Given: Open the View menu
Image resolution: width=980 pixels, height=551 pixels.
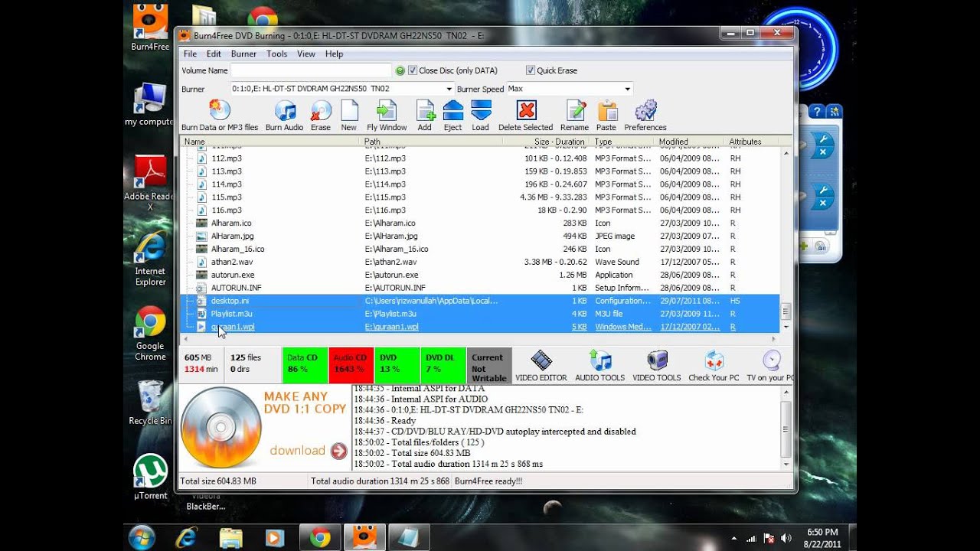Looking at the screenshot, I should 306,54.
